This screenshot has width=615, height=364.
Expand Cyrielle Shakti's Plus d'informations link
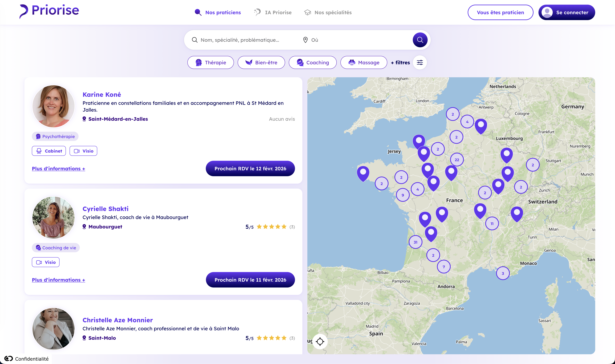(x=58, y=280)
